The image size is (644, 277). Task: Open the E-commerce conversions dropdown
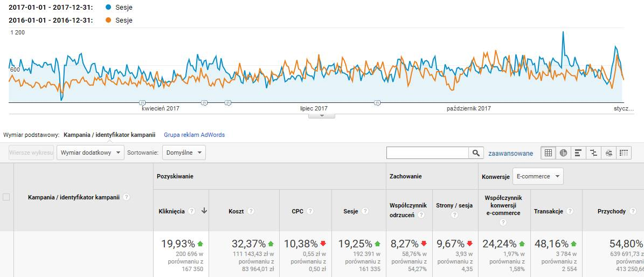point(537,176)
